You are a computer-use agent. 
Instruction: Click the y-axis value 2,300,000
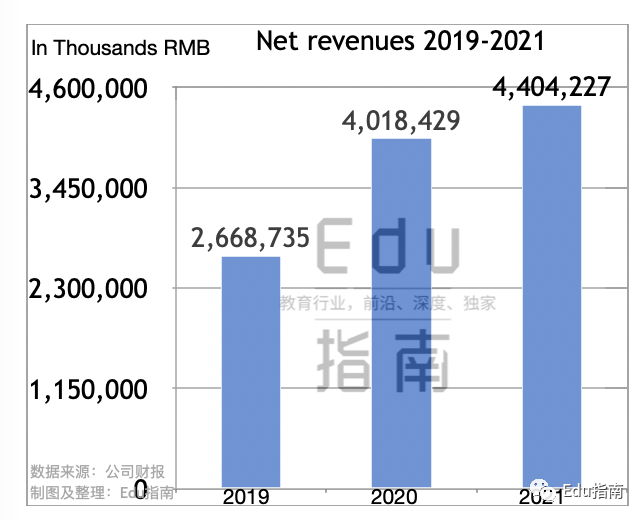[88, 289]
